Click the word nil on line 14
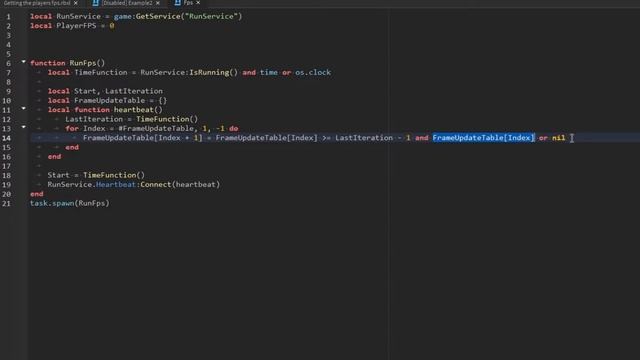The width and height of the screenshot is (640, 360). pyautogui.click(x=559, y=138)
